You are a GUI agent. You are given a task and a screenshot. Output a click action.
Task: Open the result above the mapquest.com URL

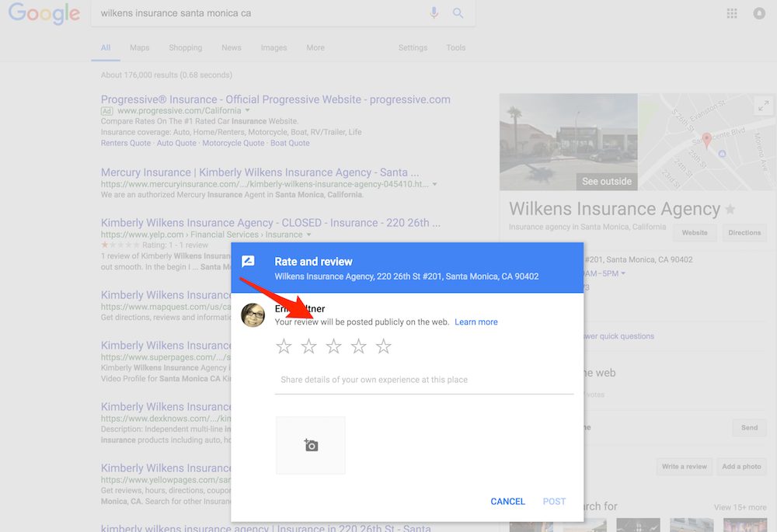[166, 295]
